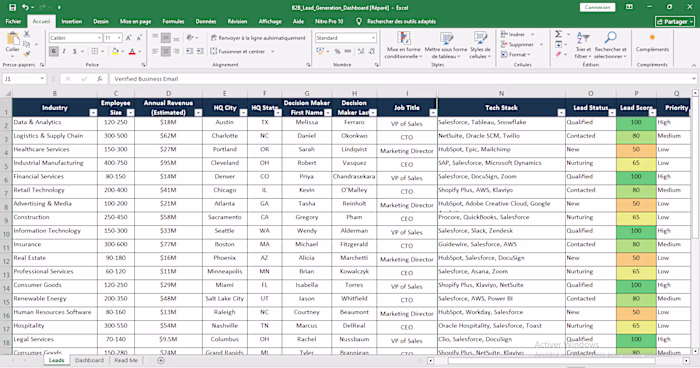The height and width of the screenshot is (368, 700).
Task: Apply percent style with % icon
Action: [x=338, y=51]
